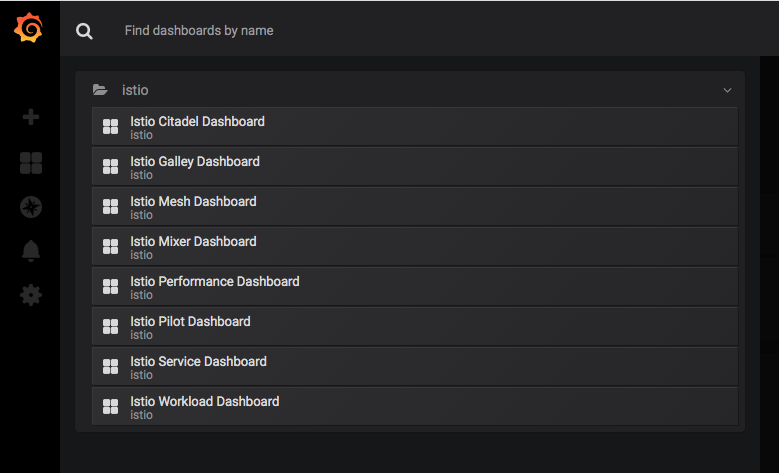Open the Explore compass icon
This screenshot has height=473, width=779.
pos(30,207)
